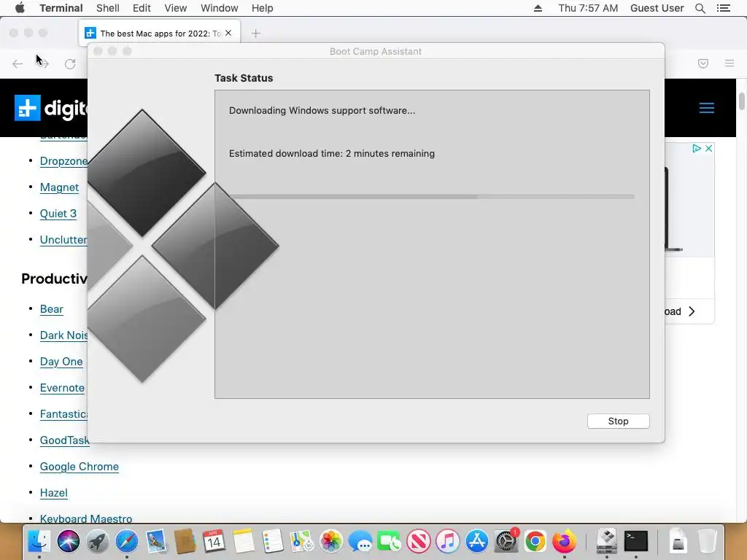Click the Pocket save icon in Firefox
747x560 pixels.
click(x=703, y=63)
